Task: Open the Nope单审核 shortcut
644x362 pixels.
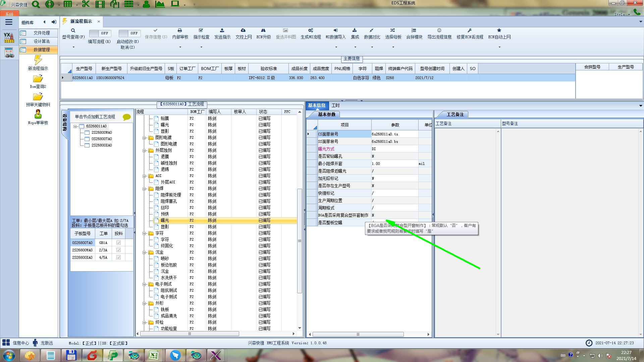Action: (38, 117)
